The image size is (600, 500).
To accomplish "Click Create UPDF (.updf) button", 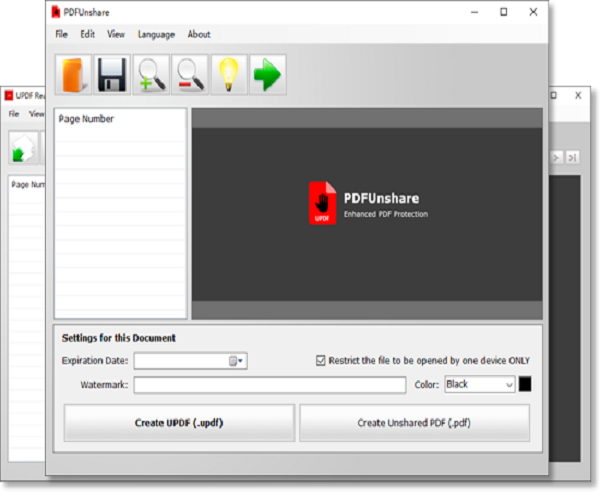I will click(179, 423).
